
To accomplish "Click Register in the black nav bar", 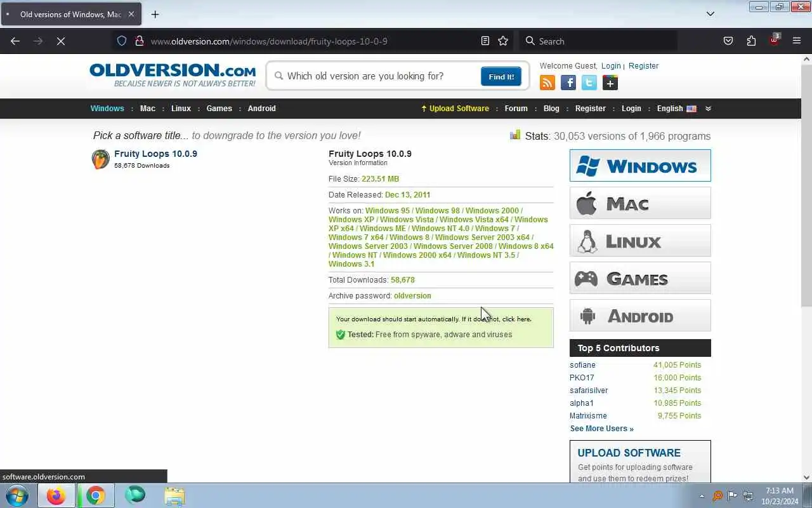I will coord(590,109).
